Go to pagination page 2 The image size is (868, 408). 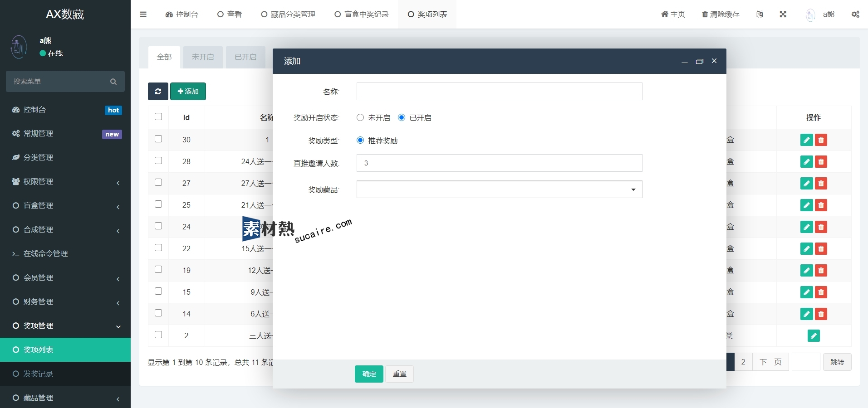(x=743, y=362)
